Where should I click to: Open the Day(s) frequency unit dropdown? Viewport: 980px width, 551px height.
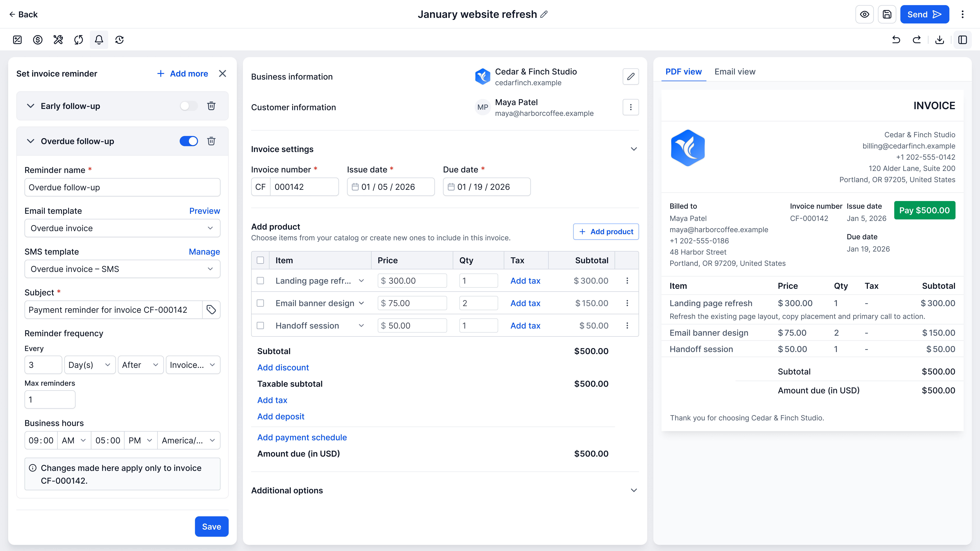point(90,365)
